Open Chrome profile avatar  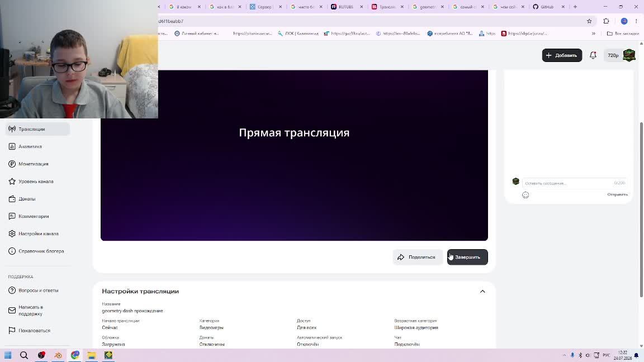point(624,21)
